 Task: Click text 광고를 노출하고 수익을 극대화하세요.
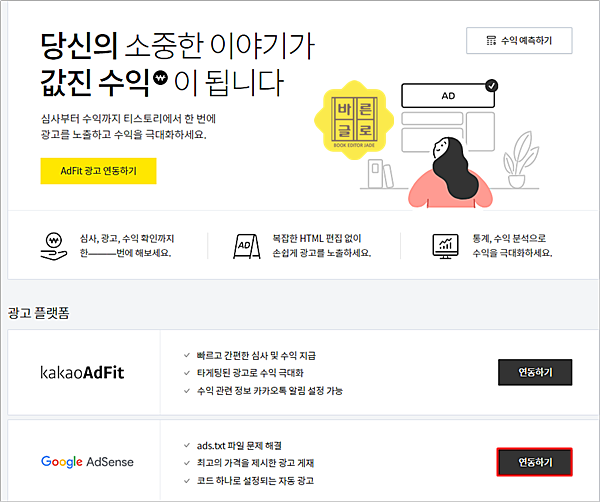124,135
